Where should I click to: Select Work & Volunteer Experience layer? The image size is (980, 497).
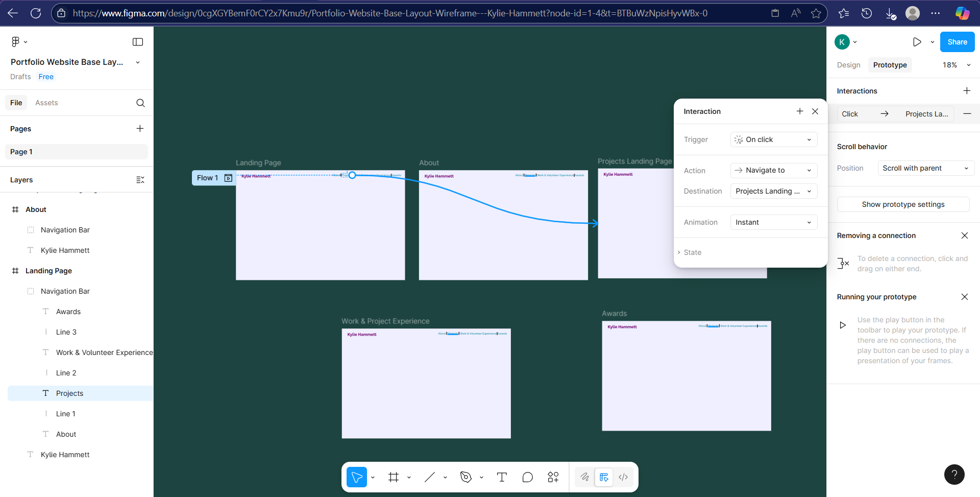[104, 352]
